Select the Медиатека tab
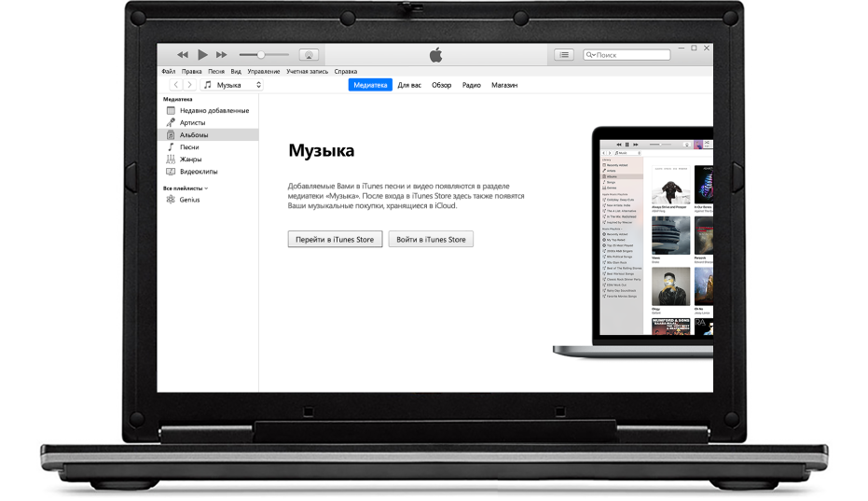Image resolution: width=868 pixels, height=501 pixels. 370,85
